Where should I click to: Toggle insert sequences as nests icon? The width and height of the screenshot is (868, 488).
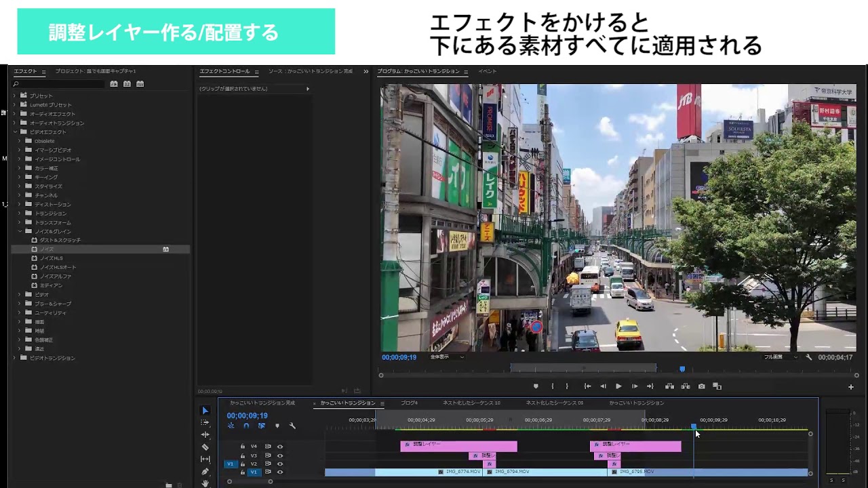pos(231,426)
